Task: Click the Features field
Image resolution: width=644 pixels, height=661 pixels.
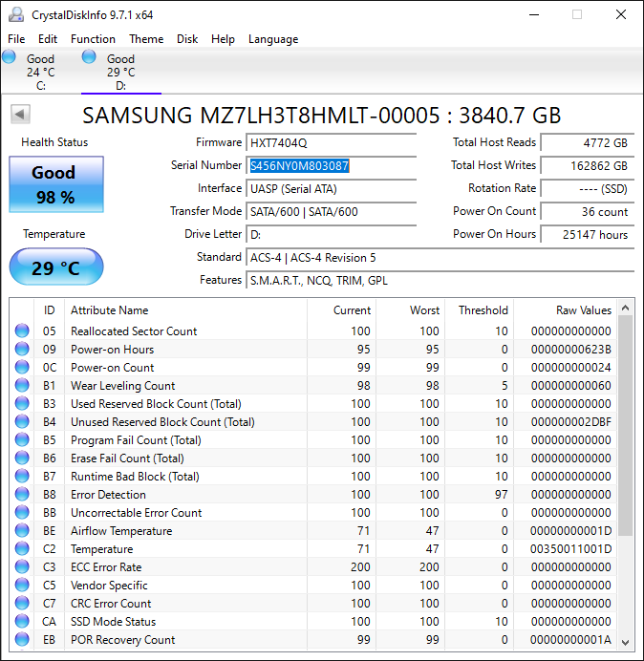Action: click(x=440, y=280)
